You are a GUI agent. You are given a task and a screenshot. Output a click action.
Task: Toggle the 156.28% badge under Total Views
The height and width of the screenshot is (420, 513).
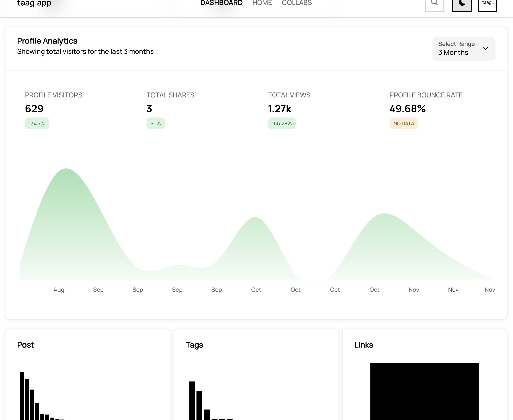(281, 123)
